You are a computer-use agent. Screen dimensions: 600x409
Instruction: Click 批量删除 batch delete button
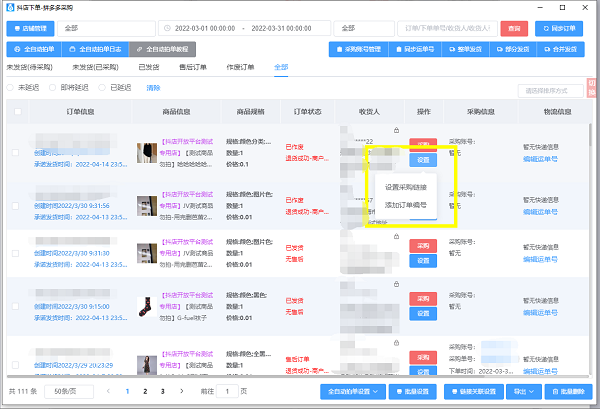[569, 392]
